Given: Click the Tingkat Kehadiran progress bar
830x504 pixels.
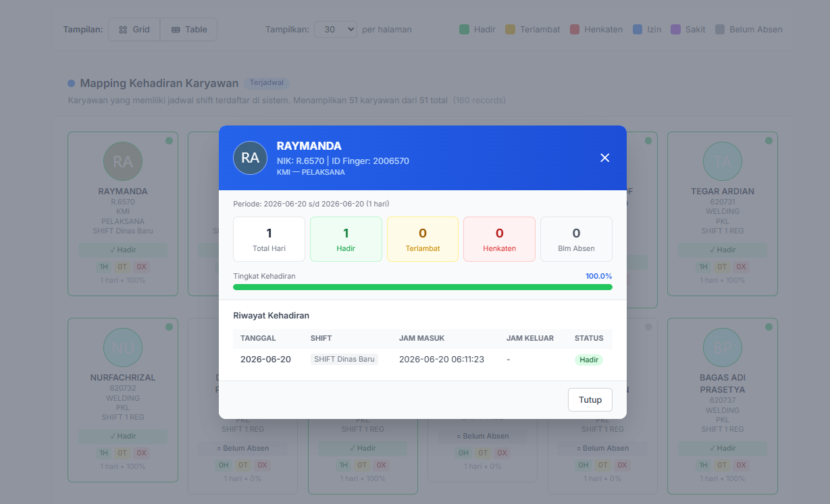Looking at the screenshot, I should (423, 287).
